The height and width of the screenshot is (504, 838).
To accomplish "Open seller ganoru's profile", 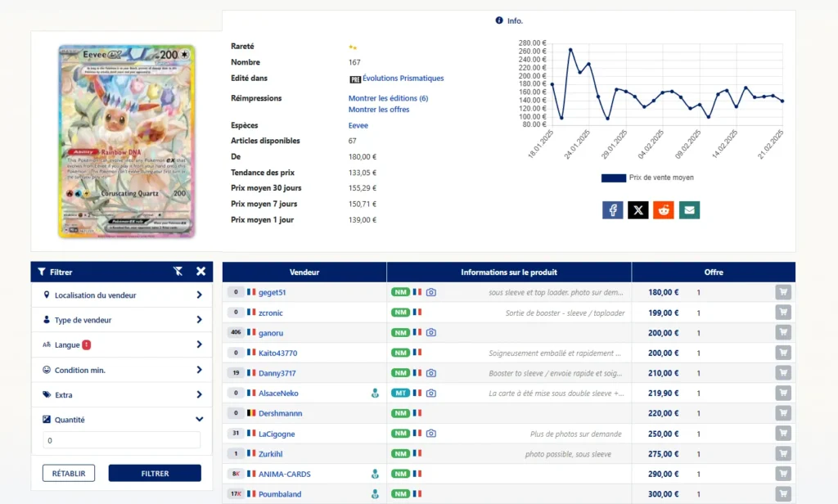I will click(x=271, y=333).
